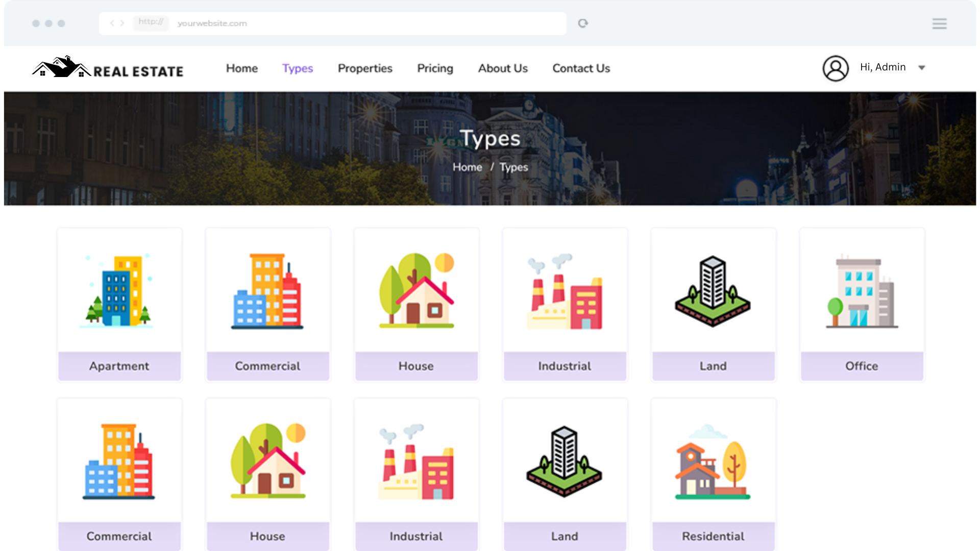Click the Apartment building icon
The height and width of the screenshot is (551, 980).
click(x=119, y=290)
